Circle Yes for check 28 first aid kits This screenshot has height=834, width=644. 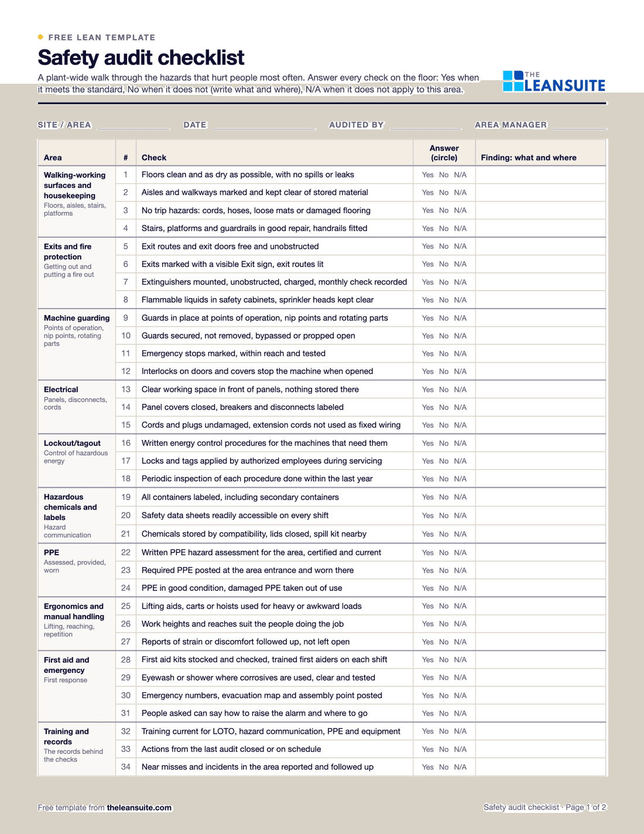pos(428,659)
